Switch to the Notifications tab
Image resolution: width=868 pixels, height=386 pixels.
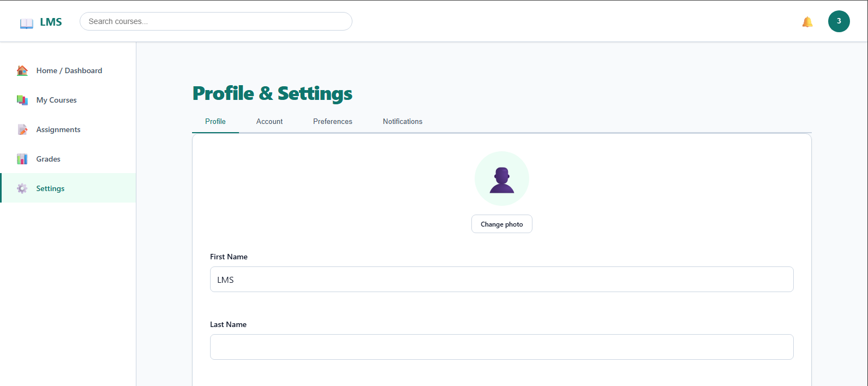403,121
